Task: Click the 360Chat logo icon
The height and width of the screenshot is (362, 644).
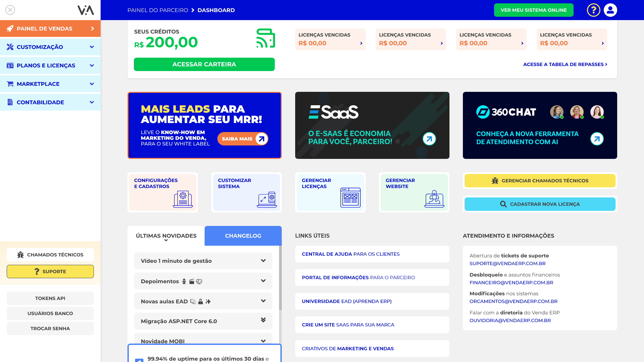Action: (x=483, y=112)
